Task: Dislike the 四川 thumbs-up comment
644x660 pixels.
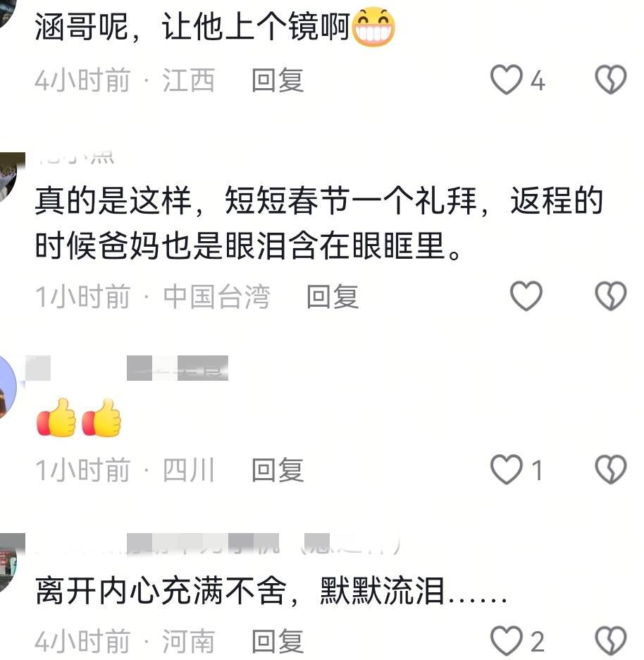Action: point(610,470)
